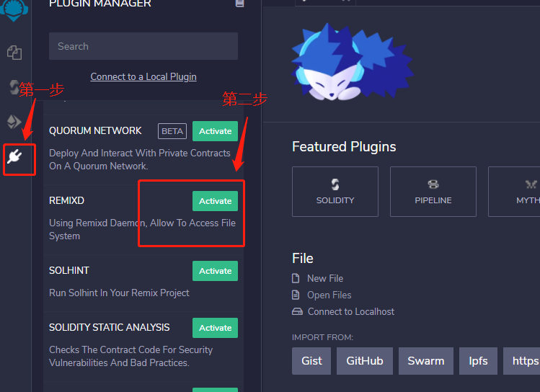Viewport: 540px width, 392px height.
Task: Open Connect to a Local Plugin link
Action: pyautogui.click(x=143, y=76)
